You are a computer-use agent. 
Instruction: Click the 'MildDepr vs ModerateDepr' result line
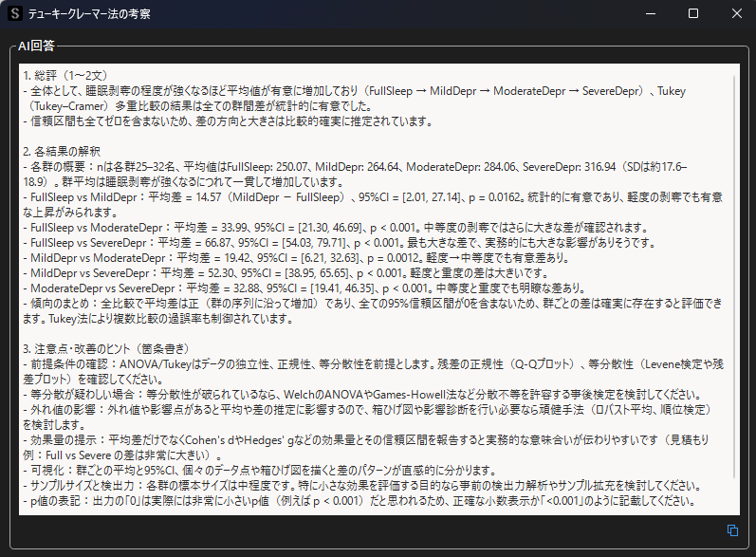[297, 258]
